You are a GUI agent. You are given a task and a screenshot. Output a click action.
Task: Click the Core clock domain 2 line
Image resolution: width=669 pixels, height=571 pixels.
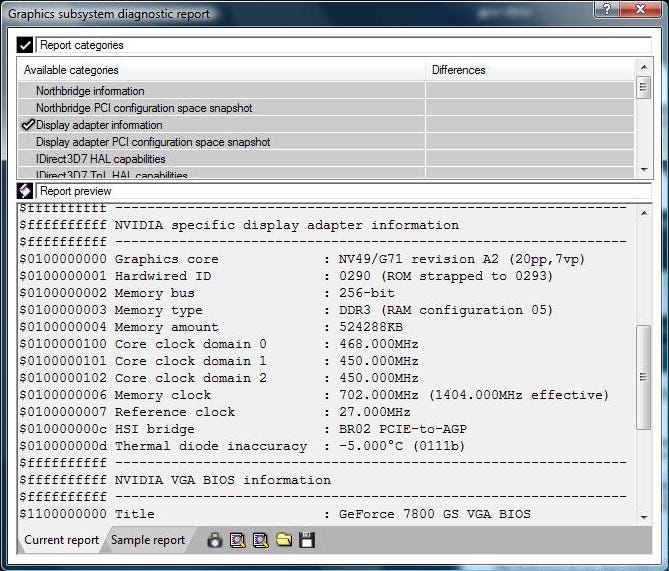219,378
